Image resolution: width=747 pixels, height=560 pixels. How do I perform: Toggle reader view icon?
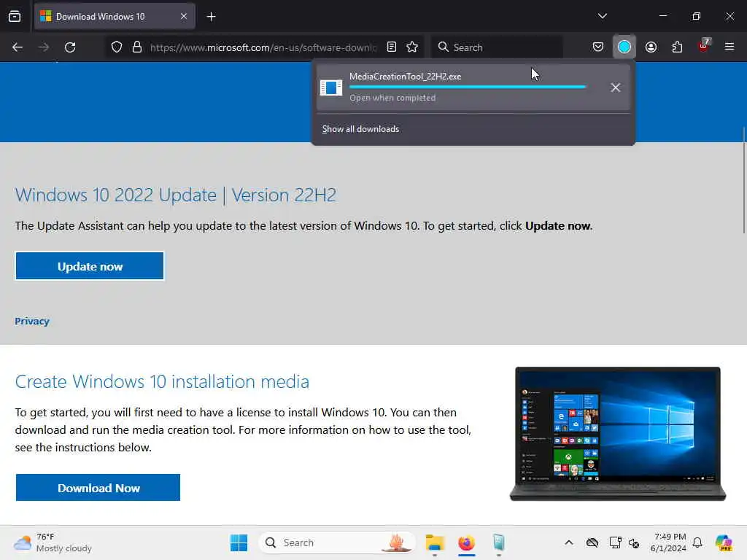tap(392, 47)
